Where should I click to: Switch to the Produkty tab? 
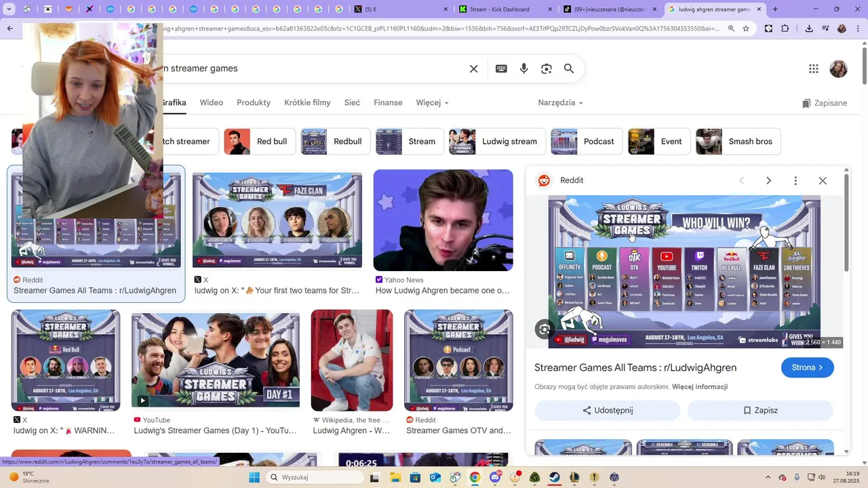click(x=254, y=102)
